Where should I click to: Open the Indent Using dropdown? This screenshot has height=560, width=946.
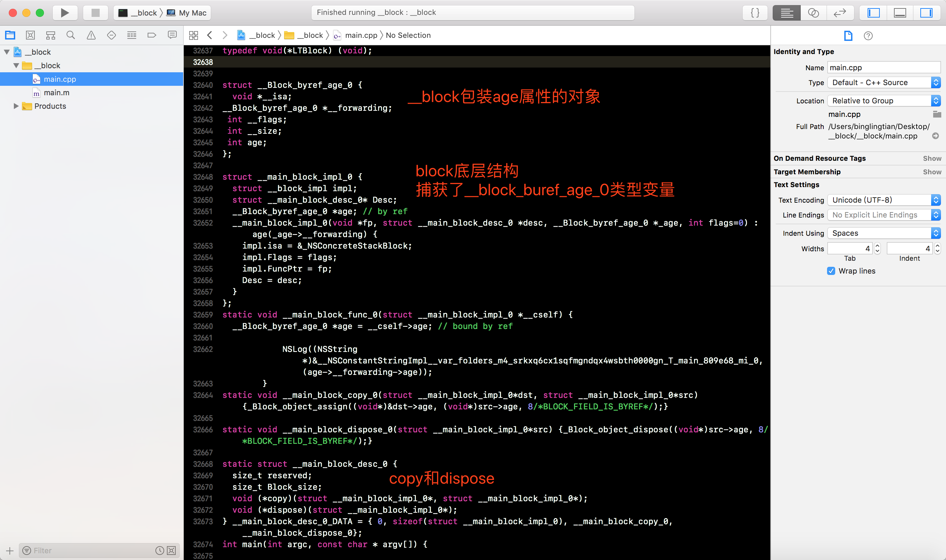click(x=884, y=233)
